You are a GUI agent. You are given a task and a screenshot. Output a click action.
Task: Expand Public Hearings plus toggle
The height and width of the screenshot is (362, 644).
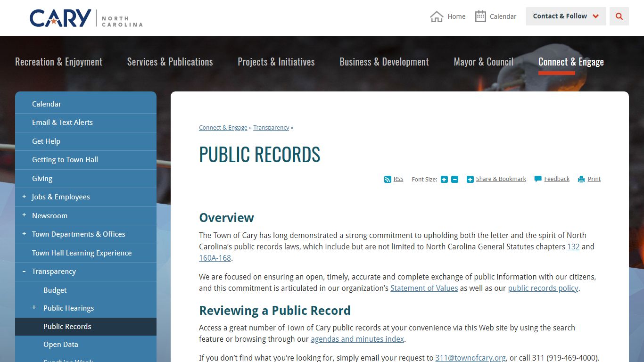click(34, 307)
